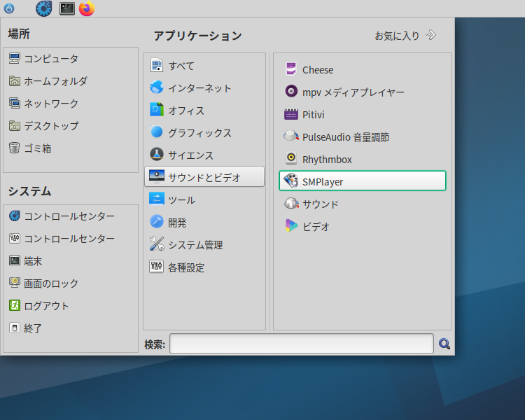525x420 pixels.
Task: Launch Cheese webcam app
Action: 363,70
